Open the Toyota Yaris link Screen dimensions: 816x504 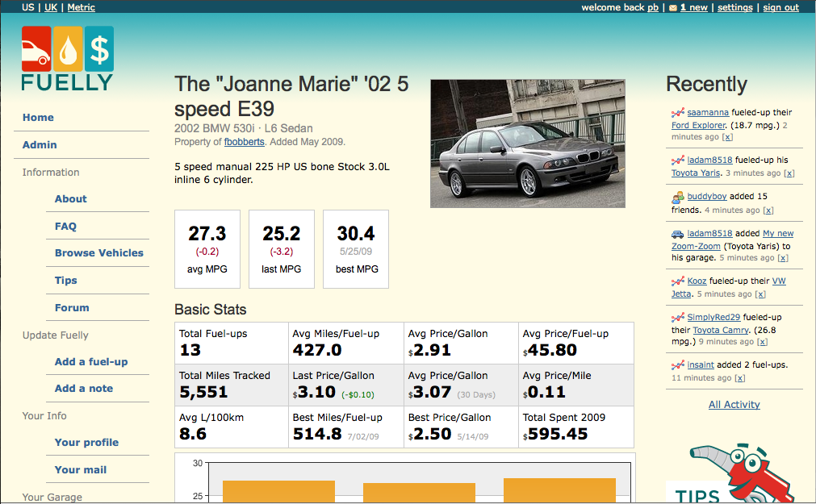(696, 173)
